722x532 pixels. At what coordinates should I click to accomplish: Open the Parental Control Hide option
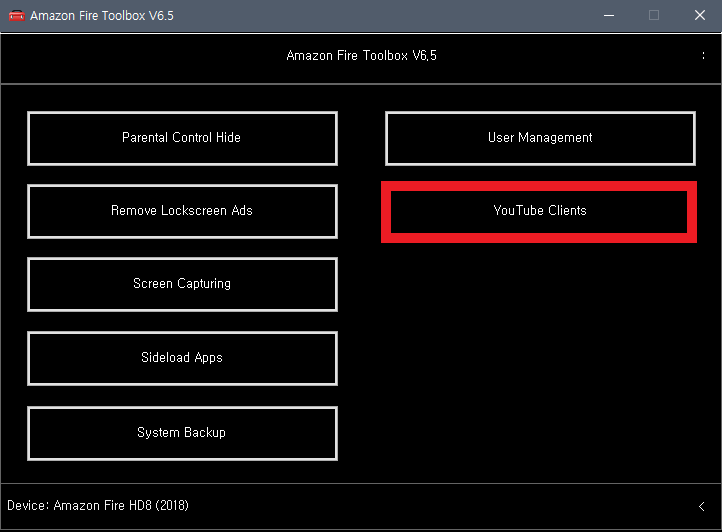tap(182, 138)
